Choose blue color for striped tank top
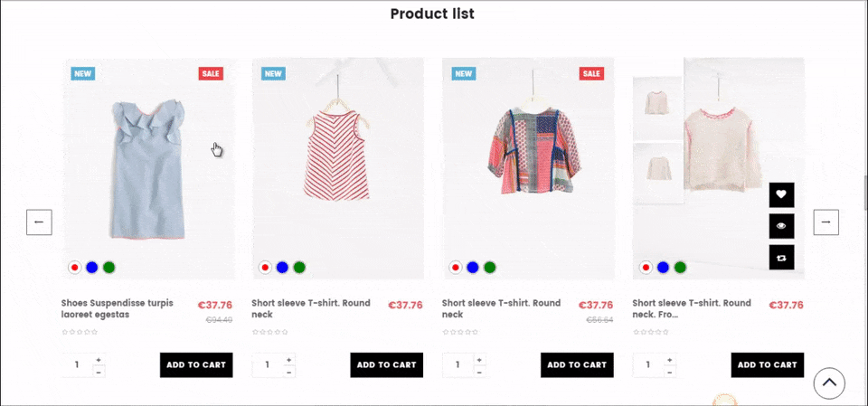Viewport: 868px width, 406px height. coord(282,268)
